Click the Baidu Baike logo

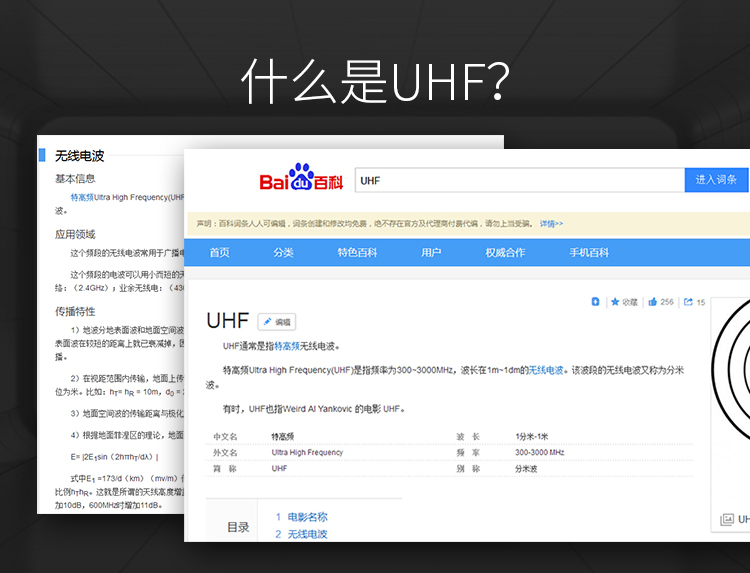[300, 180]
